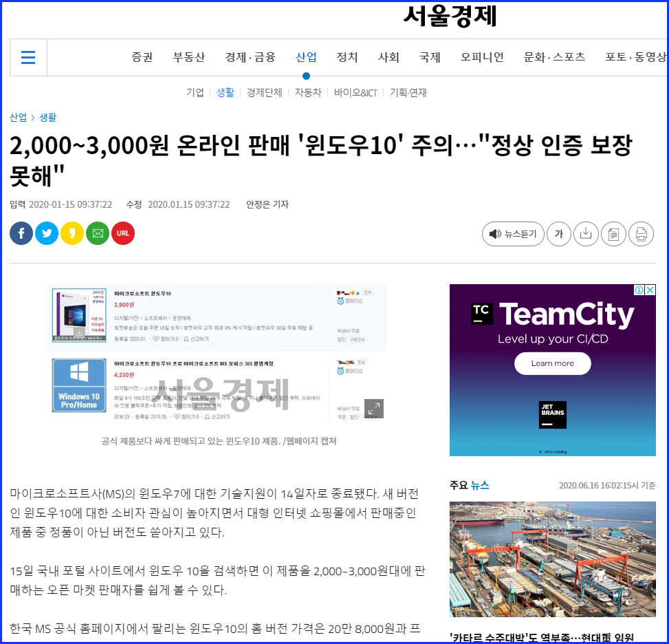Select 바이오&ICT submenu
The width and height of the screenshot is (669, 644).
tap(355, 93)
